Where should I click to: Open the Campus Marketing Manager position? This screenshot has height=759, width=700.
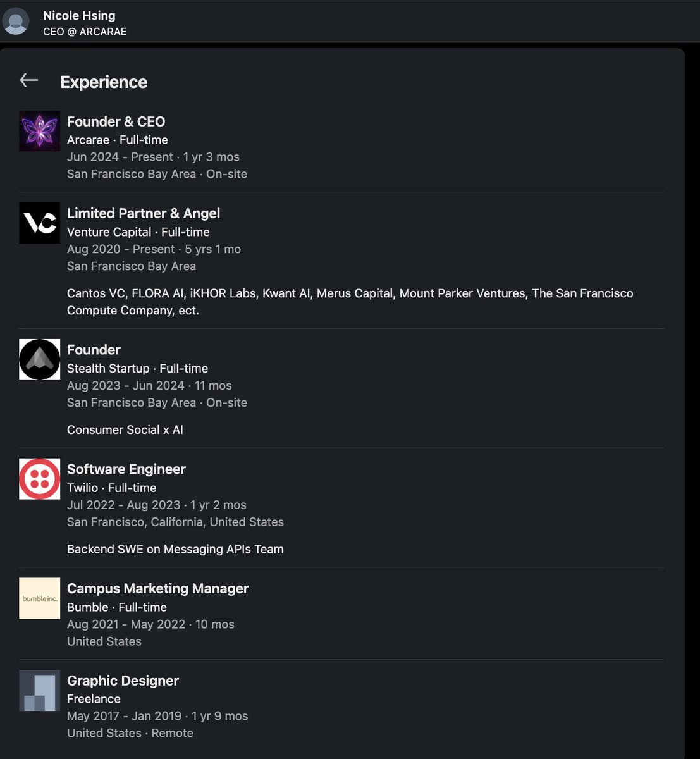(158, 589)
